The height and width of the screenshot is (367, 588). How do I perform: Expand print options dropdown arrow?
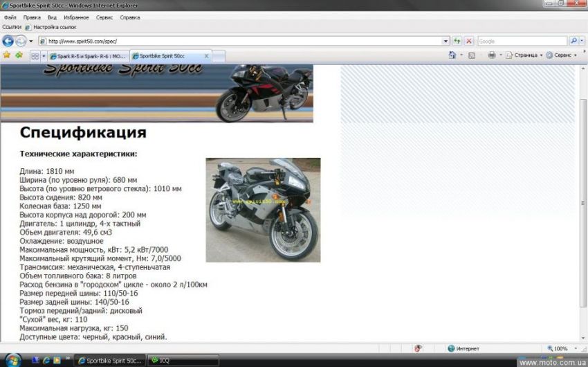click(x=501, y=55)
